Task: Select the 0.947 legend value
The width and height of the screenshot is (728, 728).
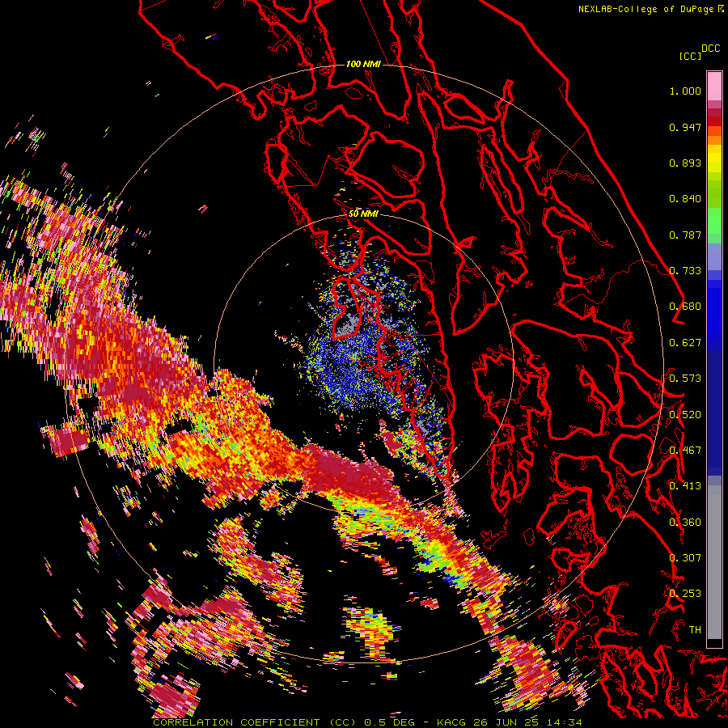Action: click(x=685, y=127)
